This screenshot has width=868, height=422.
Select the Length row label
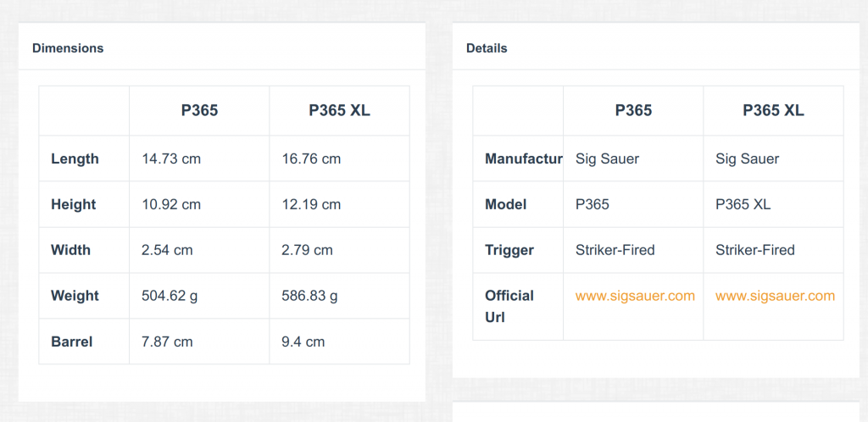pyautogui.click(x=75, y=159)
